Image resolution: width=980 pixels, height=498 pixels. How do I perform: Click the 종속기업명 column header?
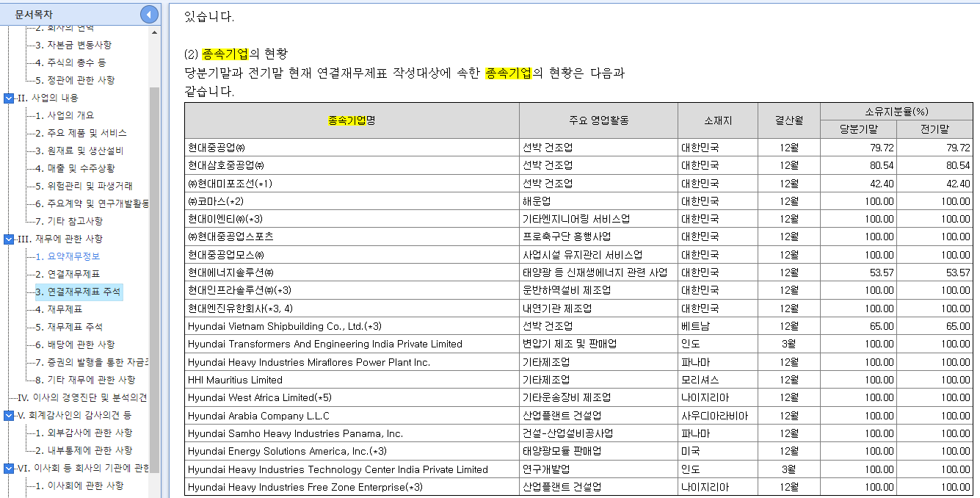click(352, 120)
